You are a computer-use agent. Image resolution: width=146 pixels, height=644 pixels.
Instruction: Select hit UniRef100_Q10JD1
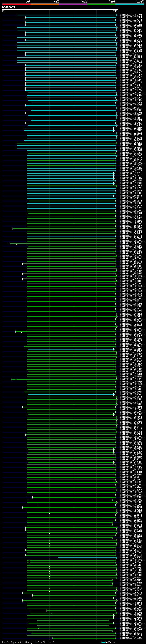tap(131, 47)
